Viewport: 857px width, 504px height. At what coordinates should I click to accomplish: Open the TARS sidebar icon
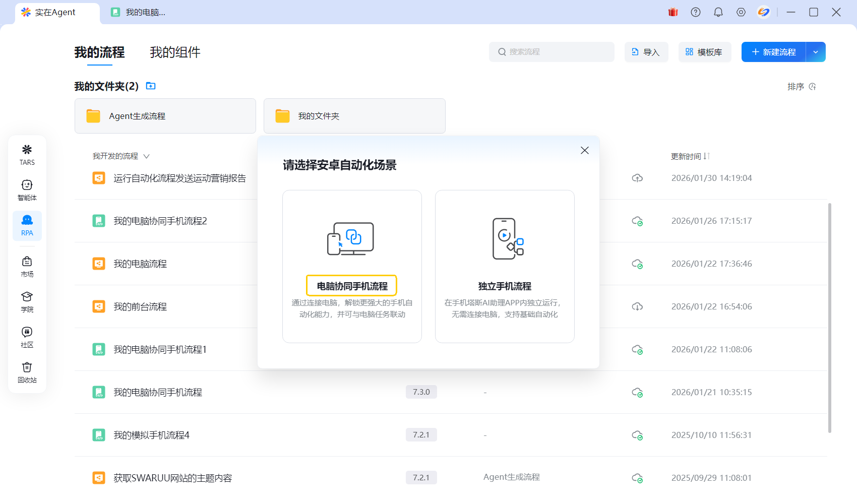coord(27,154)
